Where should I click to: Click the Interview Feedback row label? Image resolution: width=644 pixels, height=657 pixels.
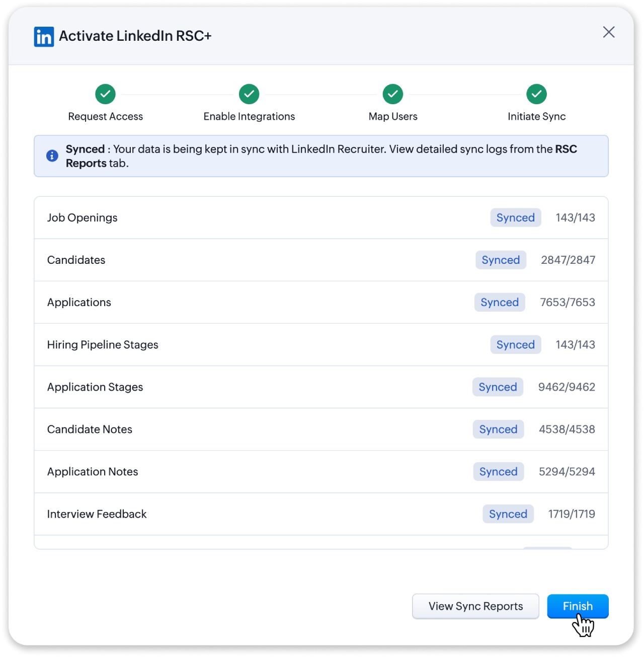97,514
